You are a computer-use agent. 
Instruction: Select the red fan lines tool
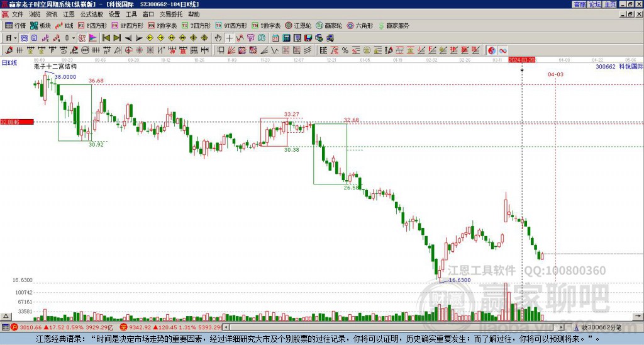pos(231,50)
